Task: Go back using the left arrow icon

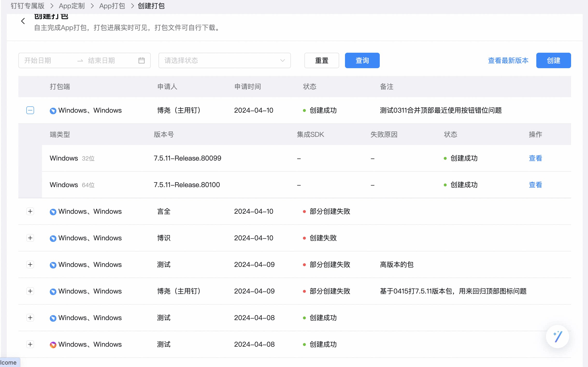Action: tap(23, 21)
